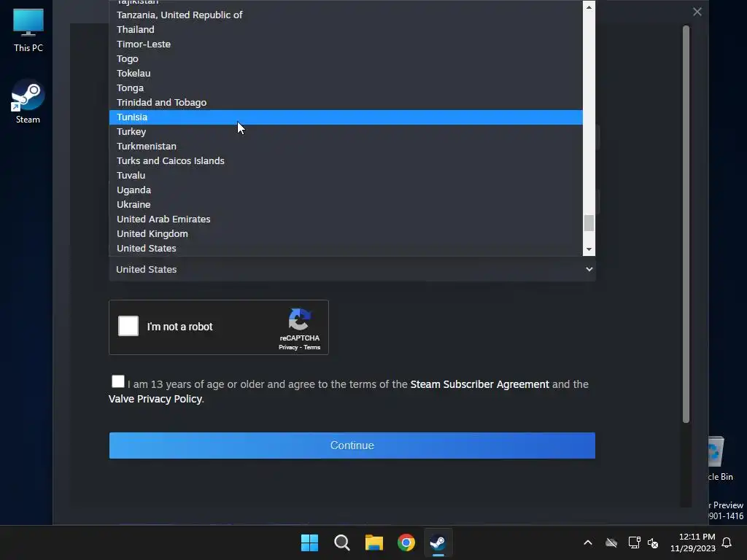747x560 pixels.
Task: Click the Steam taskbar icon
Action: click(x=438, y=542)
